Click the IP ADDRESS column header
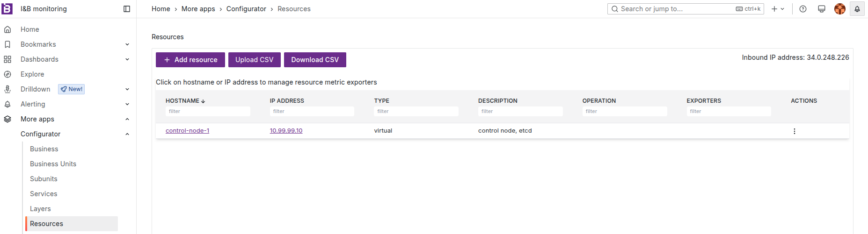Viewport: 868px width, 234px height. click(287, 101)
